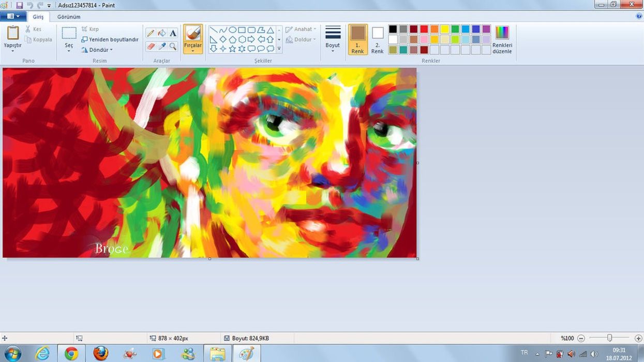
Task: Activate the 1. Renk color slot
Action: pos(357,39)
